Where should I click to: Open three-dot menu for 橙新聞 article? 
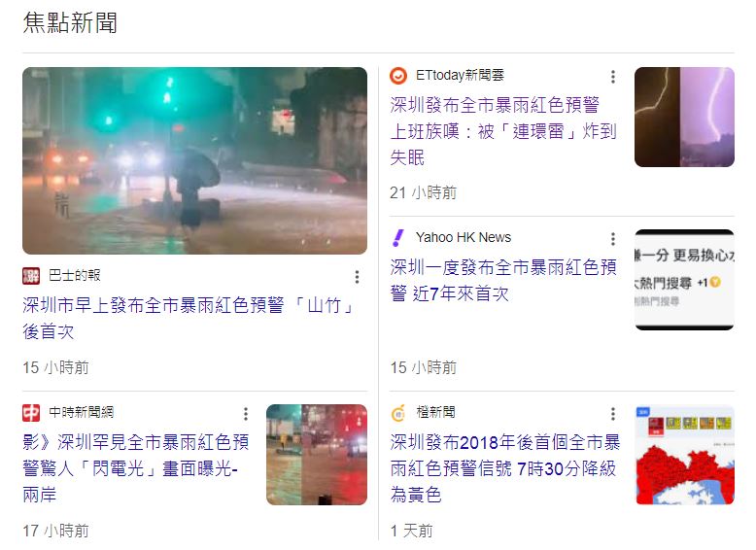613,414
